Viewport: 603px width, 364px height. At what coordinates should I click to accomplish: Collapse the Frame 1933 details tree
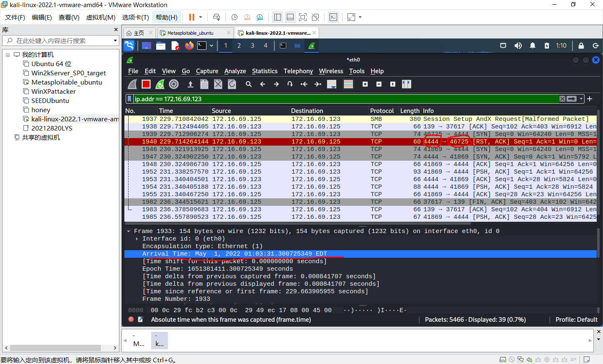(x=129, y=231)
